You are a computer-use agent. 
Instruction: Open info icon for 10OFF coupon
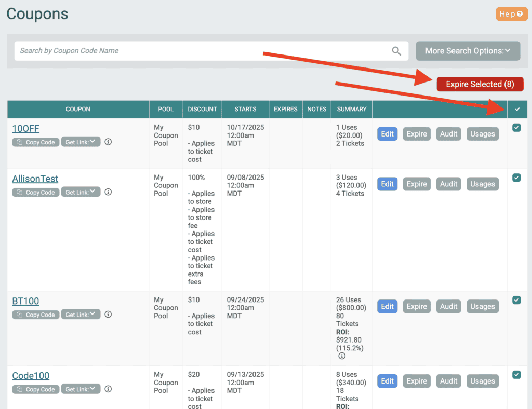point(108,142)
